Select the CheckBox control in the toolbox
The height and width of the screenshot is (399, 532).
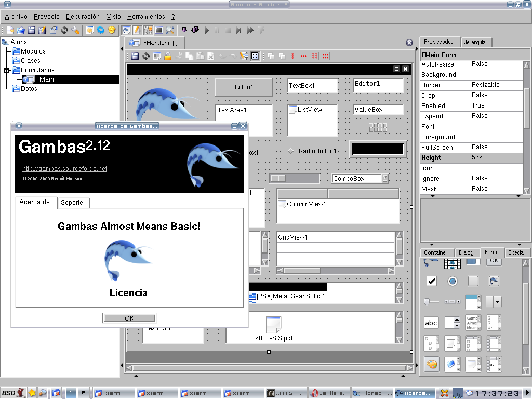(432, 281)
